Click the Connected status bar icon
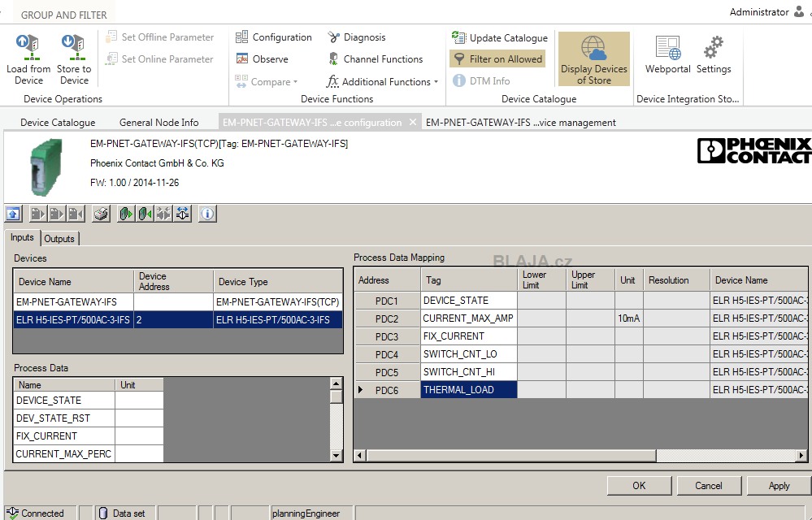 (x=12, y=513)
